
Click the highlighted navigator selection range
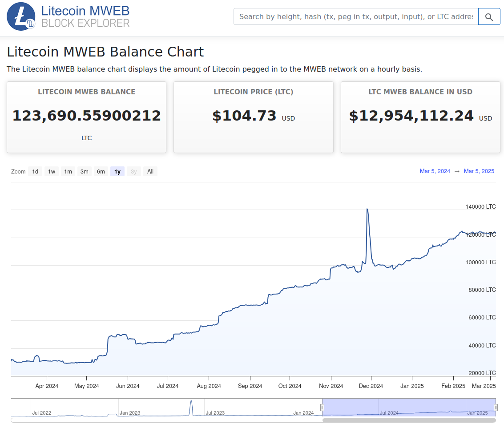coord(409,407)
